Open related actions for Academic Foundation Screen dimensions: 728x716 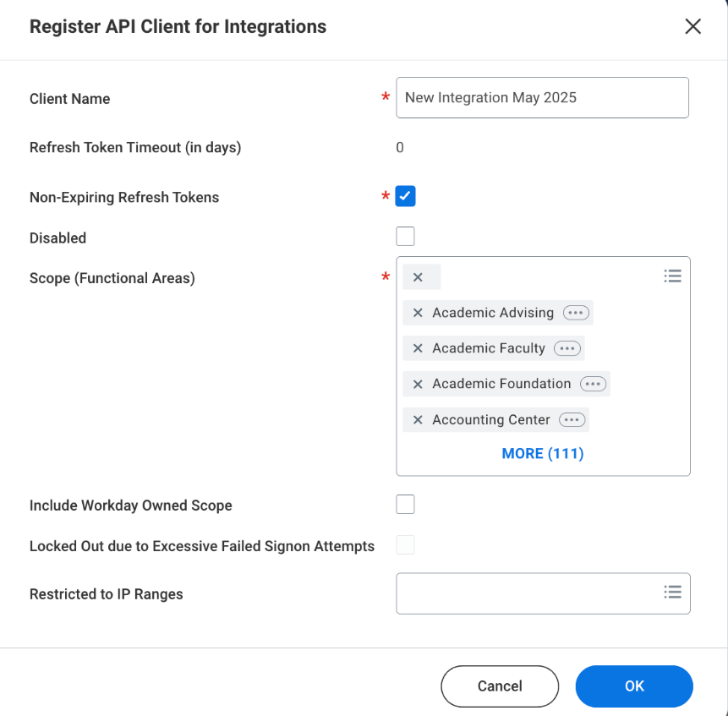[x=593, y=384]
